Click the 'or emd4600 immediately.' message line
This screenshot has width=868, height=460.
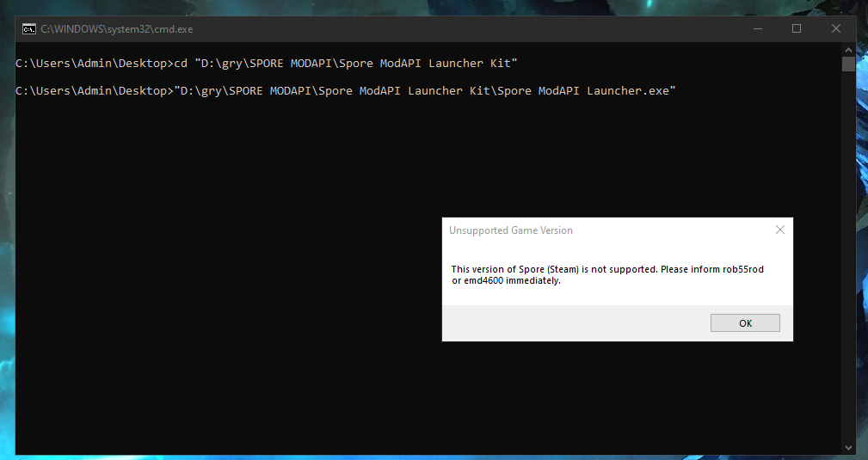pyautogui.click(x=506, y=280)
